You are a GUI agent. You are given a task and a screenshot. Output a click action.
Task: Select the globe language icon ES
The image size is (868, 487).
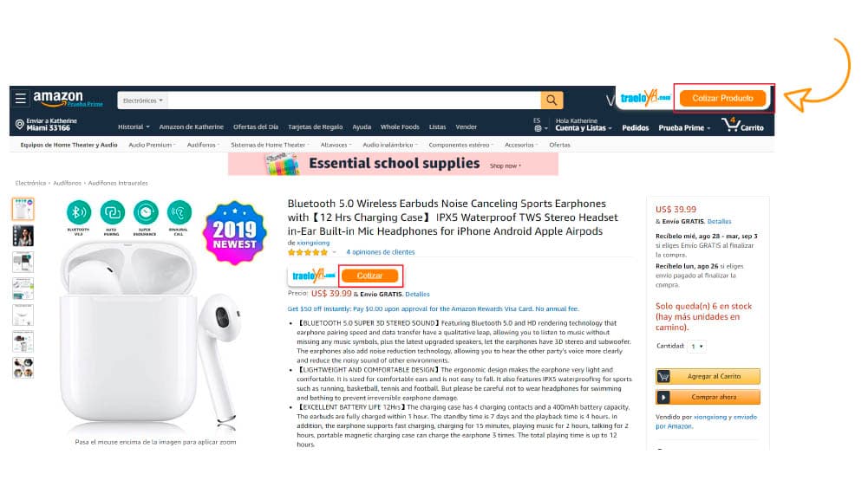point(538,125)
